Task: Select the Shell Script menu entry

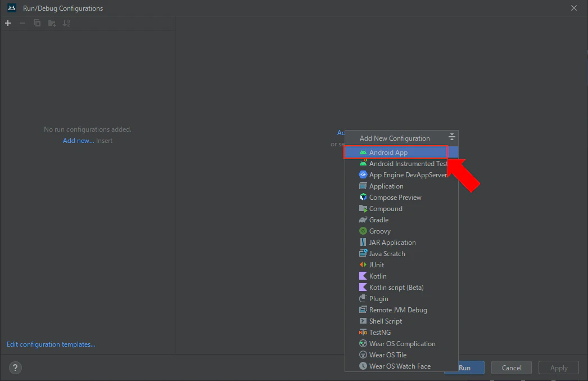Action: [x=401, y=321]
